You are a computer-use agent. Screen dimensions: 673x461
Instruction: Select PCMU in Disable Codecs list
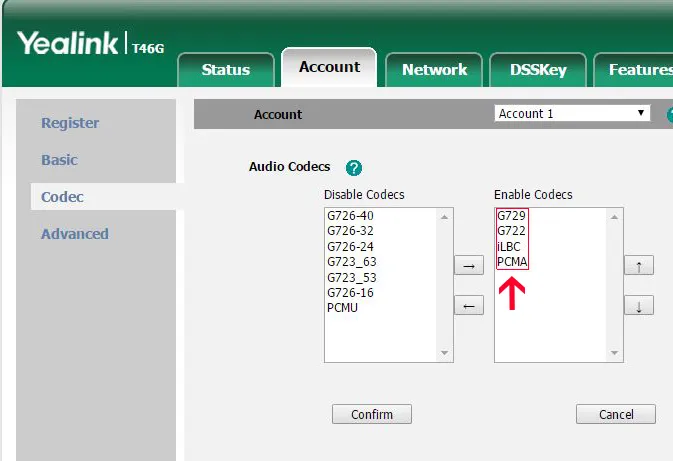(342, 307)
